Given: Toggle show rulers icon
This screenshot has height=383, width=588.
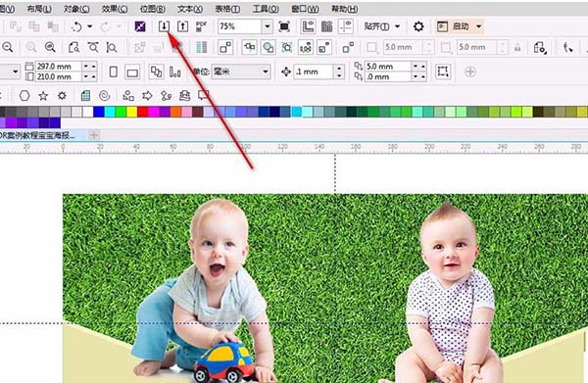Looking at the screenshot, I should click(x=309, y=26).
